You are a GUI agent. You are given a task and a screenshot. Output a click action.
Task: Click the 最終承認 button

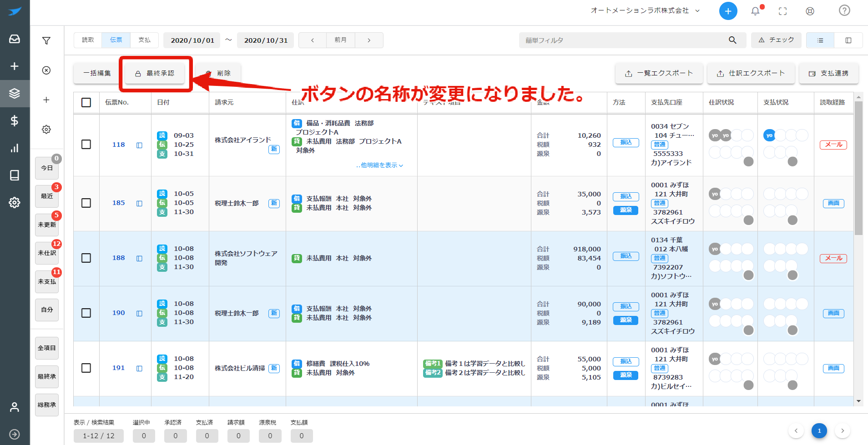pyautogui.click(x=155, y=73)
